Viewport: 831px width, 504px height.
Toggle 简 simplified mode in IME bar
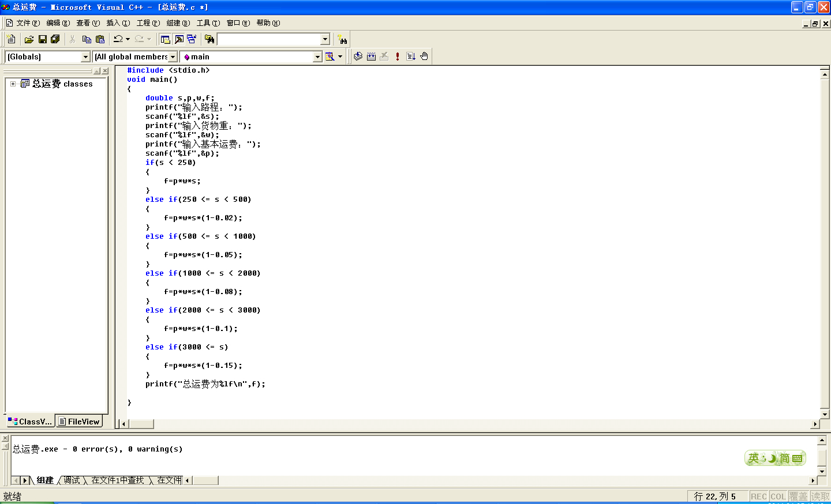[784, 458]
